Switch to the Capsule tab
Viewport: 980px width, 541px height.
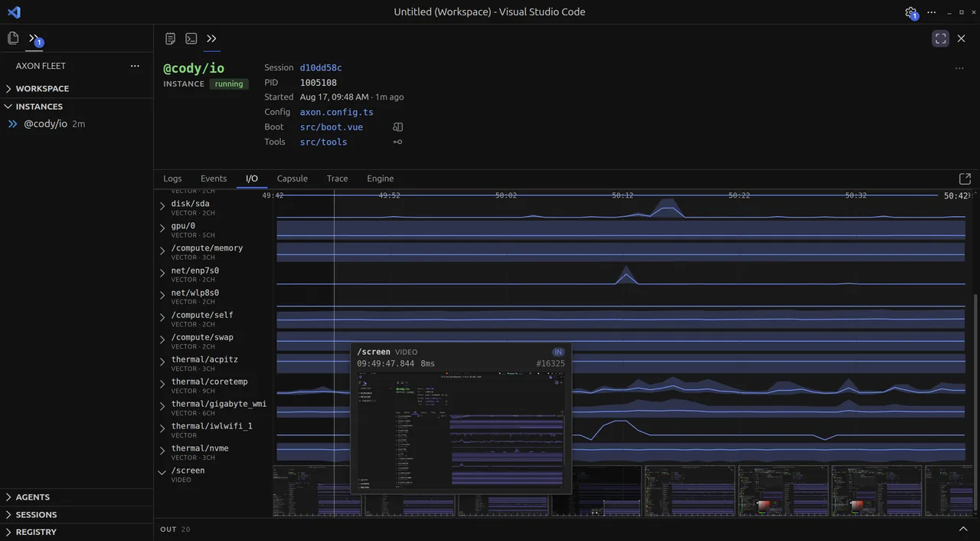(x=292, y=179)
